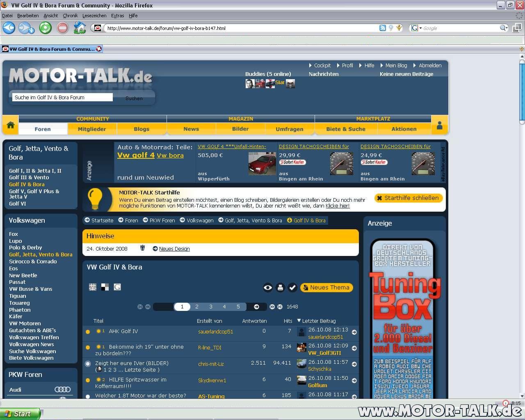Open the Scirocco & Corrado sidebar link
The height and width of the screenshot is (420, 525).
point(33,261)
